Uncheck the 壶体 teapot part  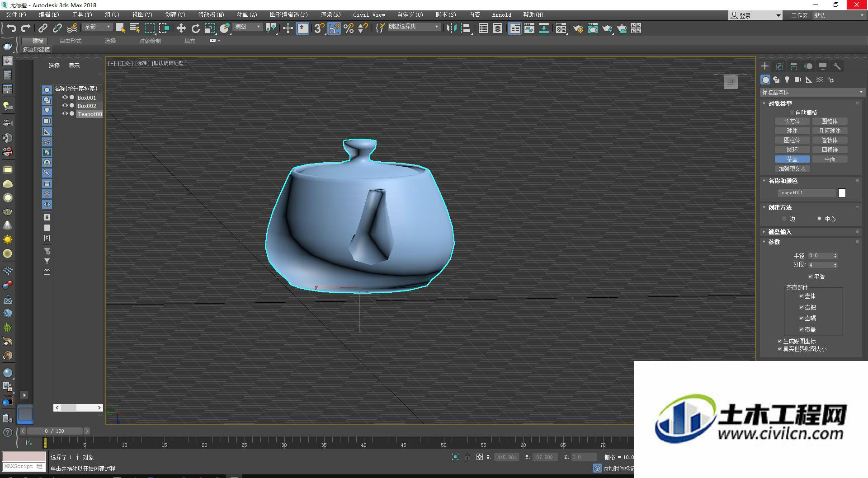point(802,296)
